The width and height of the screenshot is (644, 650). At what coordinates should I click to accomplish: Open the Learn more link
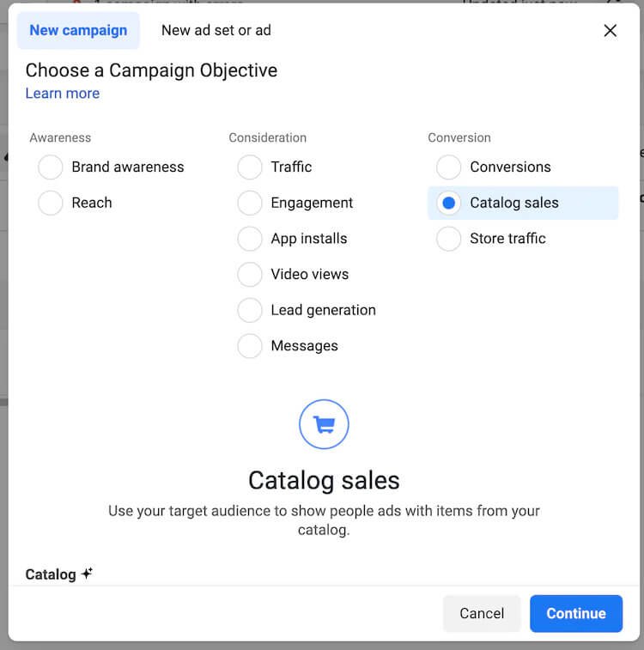click(62, 94)
